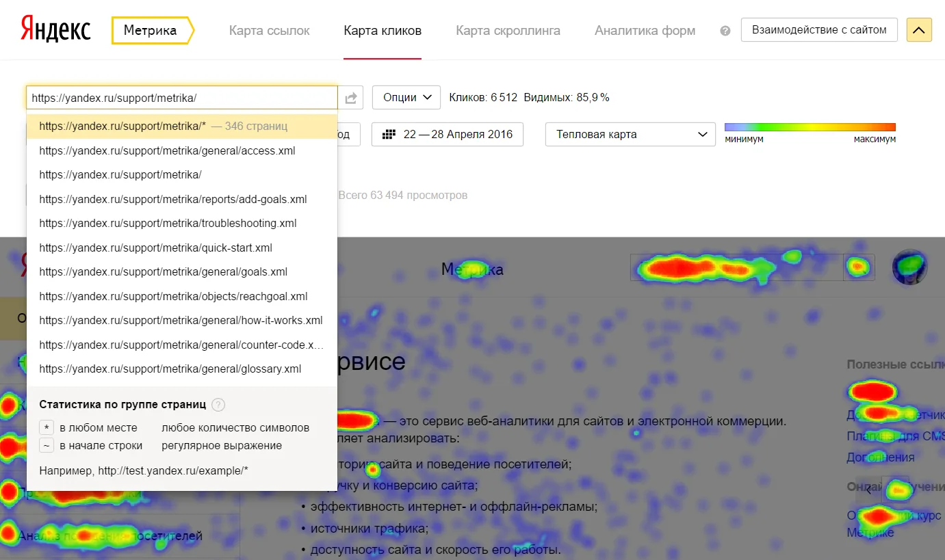Image resolution: width=945 pixels, height=560 pixels.
Task: Pick the truncated general/counter-code suggestion
Action: point(182,345)
